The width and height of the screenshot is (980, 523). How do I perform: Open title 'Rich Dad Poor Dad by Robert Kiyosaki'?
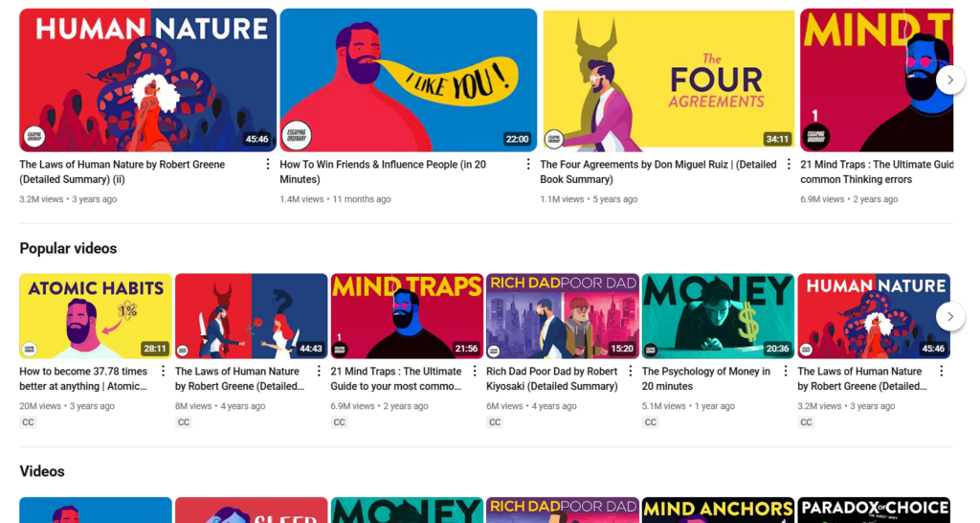552,378
